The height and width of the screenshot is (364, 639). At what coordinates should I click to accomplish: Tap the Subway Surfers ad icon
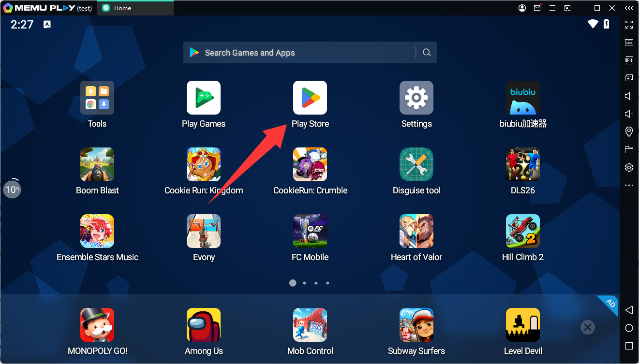416,325
